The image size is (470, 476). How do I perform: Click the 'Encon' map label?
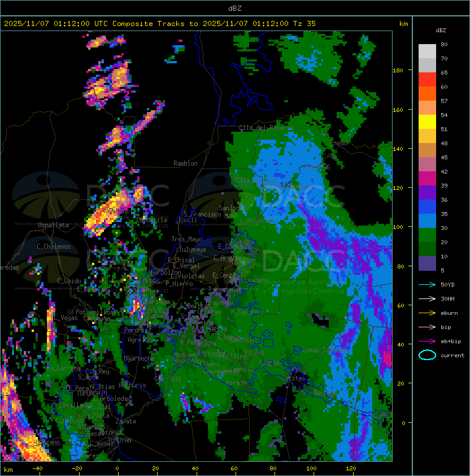tap(340, 143)
